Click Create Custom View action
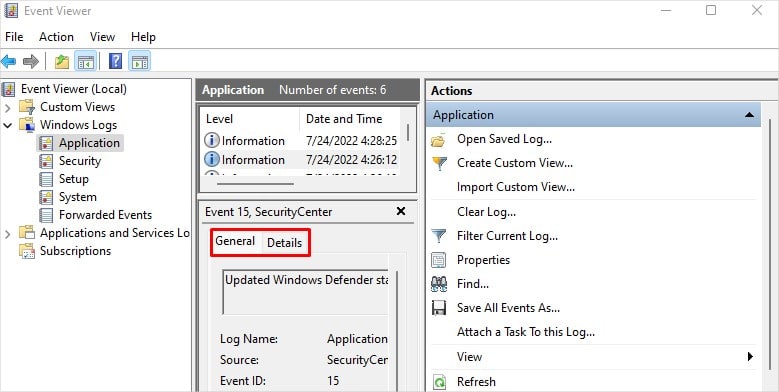Viewport: 779px width, 392px height. (515, 163)
